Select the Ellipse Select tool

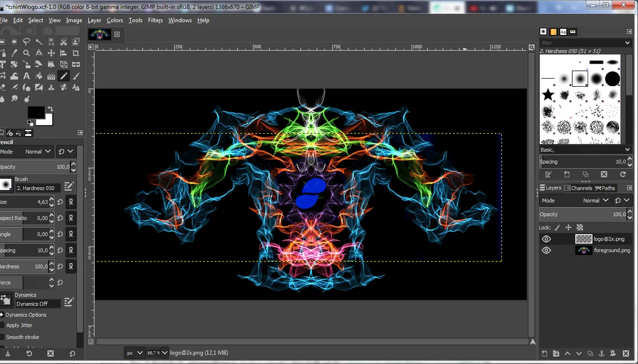pyautogui.click(x=14, y=42)
